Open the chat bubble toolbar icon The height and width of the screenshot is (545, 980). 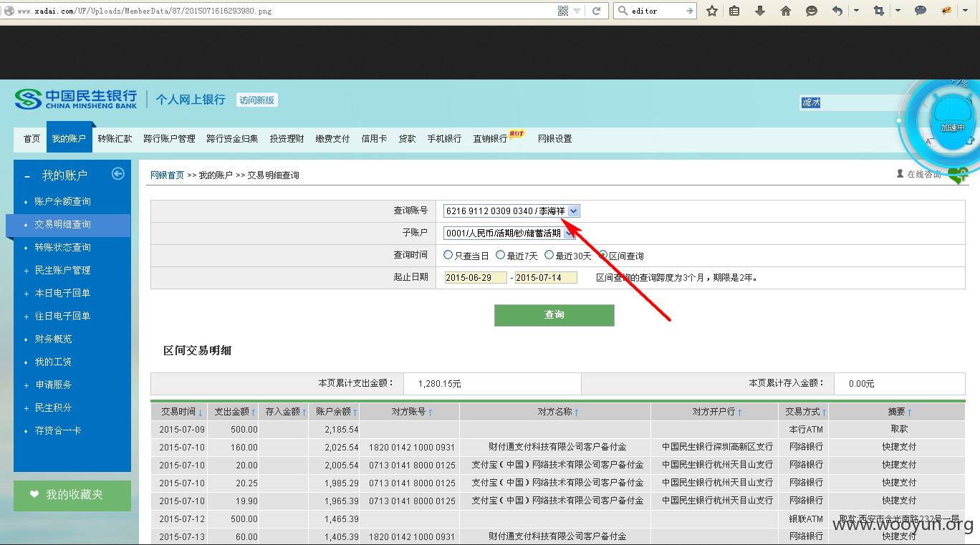click(921, 11)
